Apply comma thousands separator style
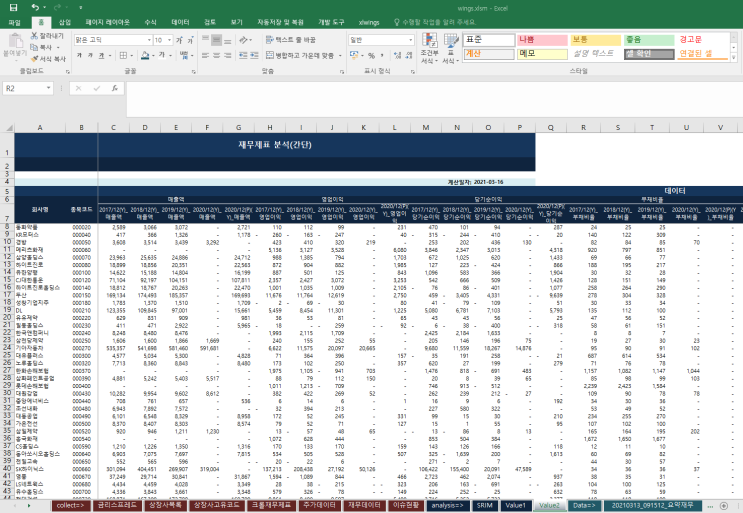This screenshot has width=743, height=513. pyautogui.click(x=382, y=55)
